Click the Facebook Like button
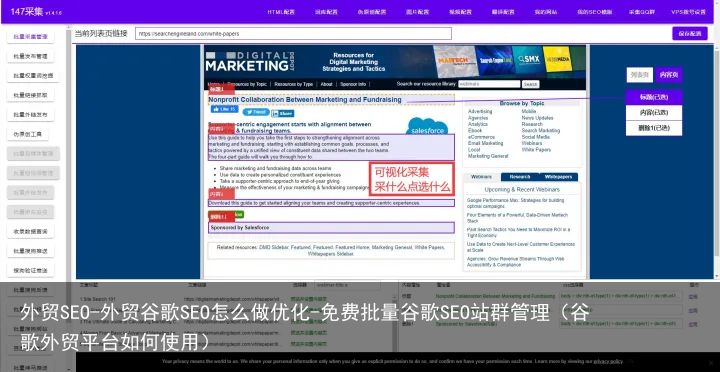Screen dimensions: 720x372 tap(224, 109)
